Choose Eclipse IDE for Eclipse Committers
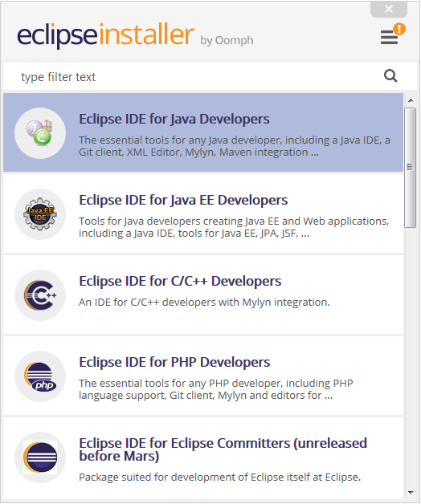Screen dimensions: 421x504 coord(203,457)
